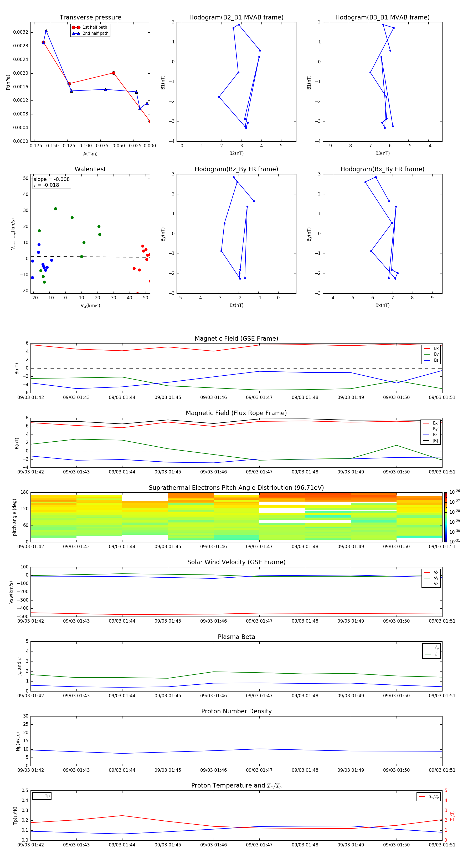Click the 'Tp' legend entry in temperature plot
Viewport: 473px width, 868px height.
pos(42,796)
